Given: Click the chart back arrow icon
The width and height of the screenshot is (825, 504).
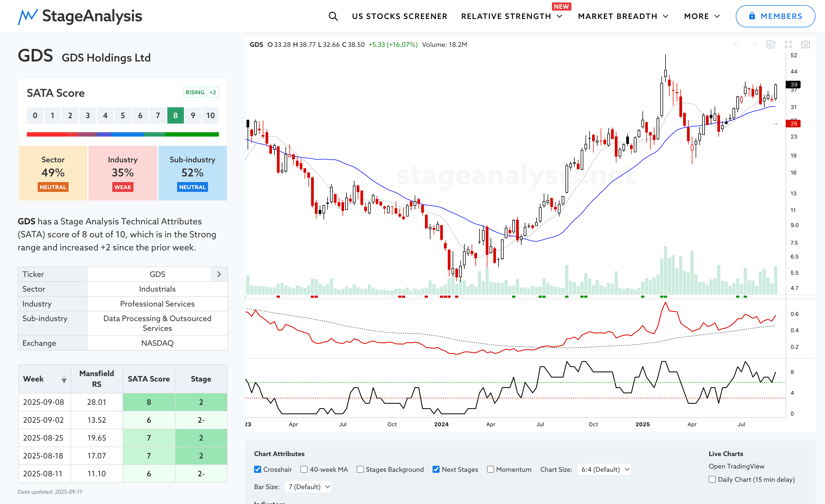Looking at the screenshot, I should (736, 44).
